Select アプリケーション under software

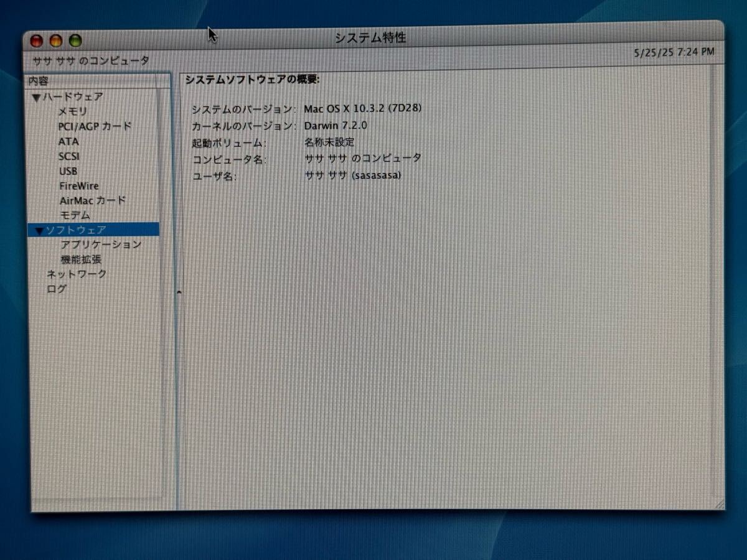pyautogui.click(x=101, y=245)
